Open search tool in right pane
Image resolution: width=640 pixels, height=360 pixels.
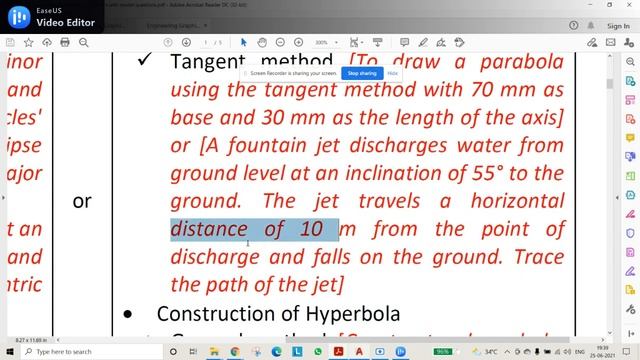coord(630,62)
